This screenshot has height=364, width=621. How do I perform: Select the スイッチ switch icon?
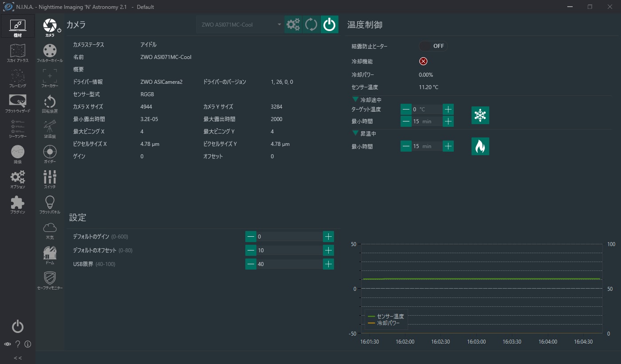[x=50, y=179]
